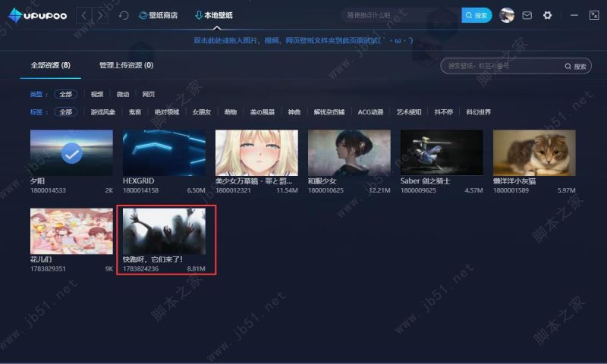This screenshot has width=607, height=364.
Task: Select tag 美の風景
Action: pyautogui.click(x=262, y=111)
